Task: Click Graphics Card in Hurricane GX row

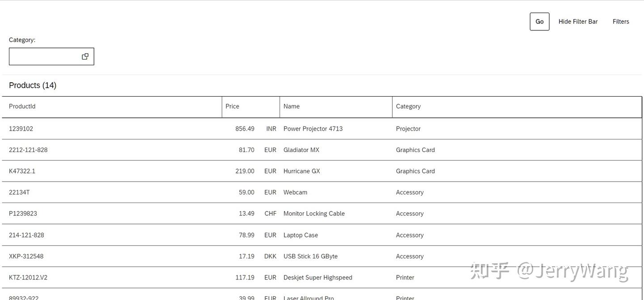Action: click(415, 171)
